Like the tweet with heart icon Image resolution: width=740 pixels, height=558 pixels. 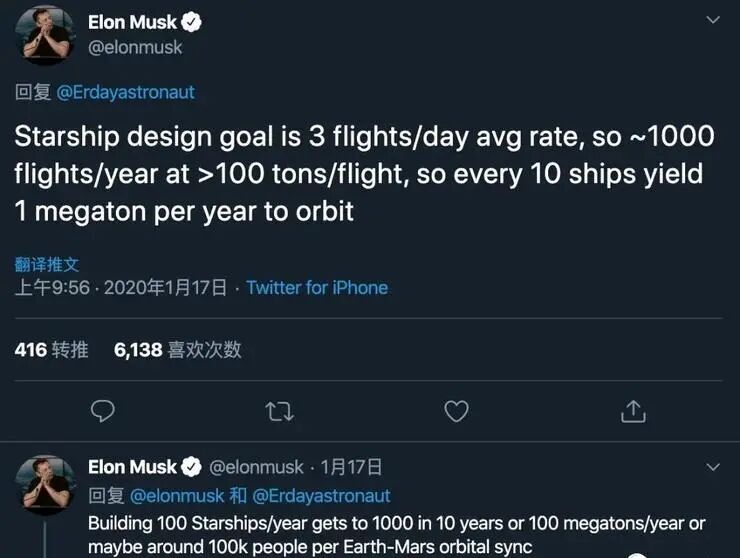(x=456, y=411)
